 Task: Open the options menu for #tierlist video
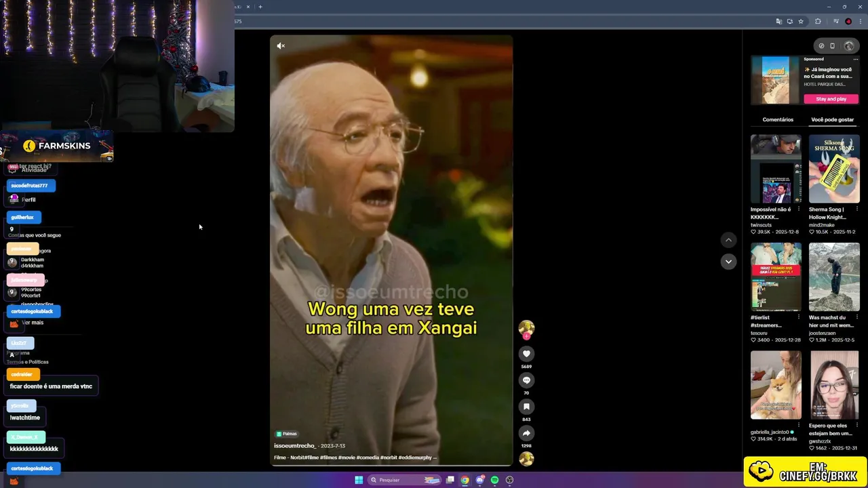pos(798,317)
